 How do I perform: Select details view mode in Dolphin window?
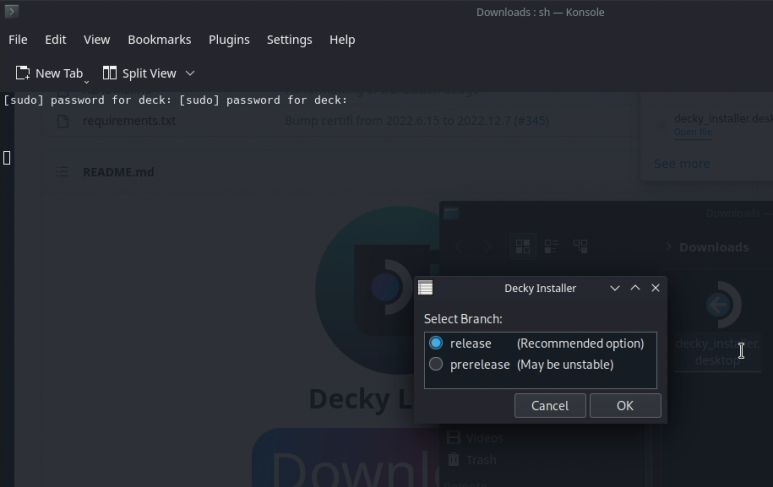click(x=580, y=246)
